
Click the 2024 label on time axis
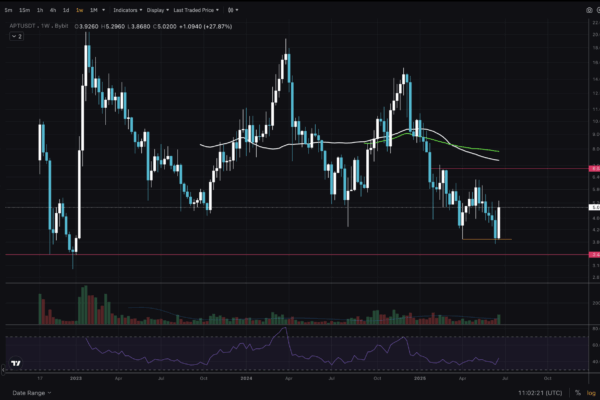(x=246, y=378)
